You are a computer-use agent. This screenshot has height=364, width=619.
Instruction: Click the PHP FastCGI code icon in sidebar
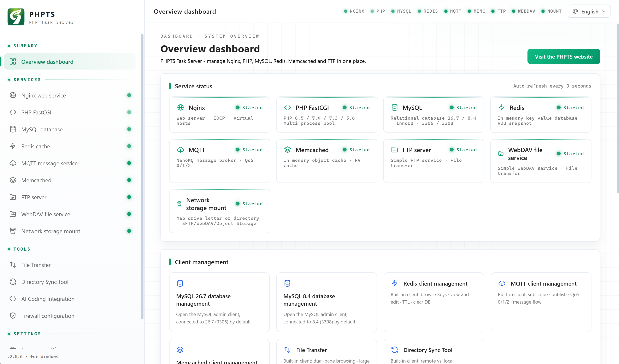pyautogui.click(x=13, y=112)
